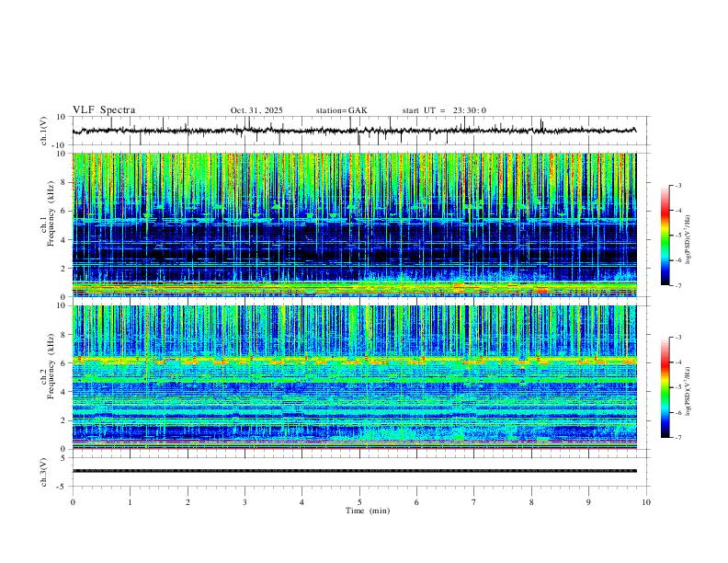Click the '-3' label on ch.1 color bar

click(x=677, y=185)
